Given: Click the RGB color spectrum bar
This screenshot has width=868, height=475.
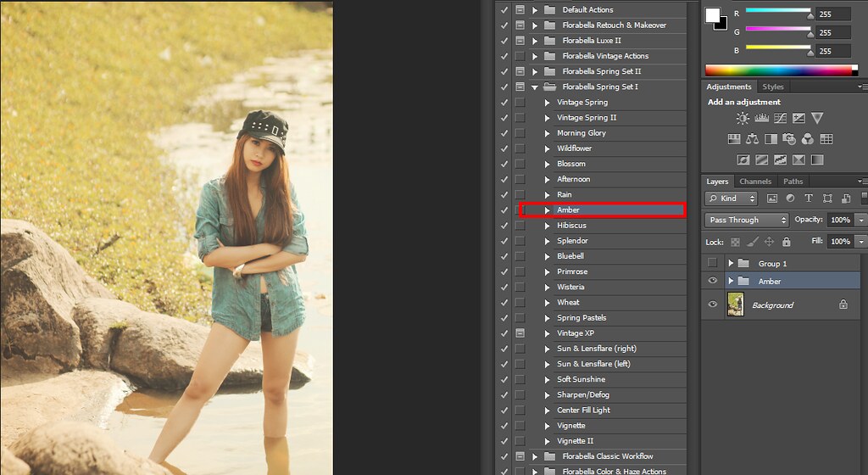Looking at the screenshot, I should tap(780, 70).
